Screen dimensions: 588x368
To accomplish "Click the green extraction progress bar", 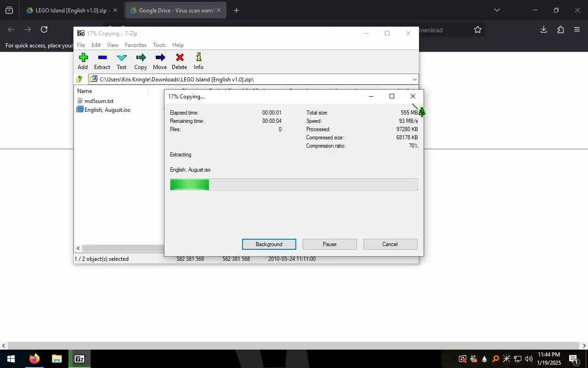I will pyautogui.click(x=294, y=184).
